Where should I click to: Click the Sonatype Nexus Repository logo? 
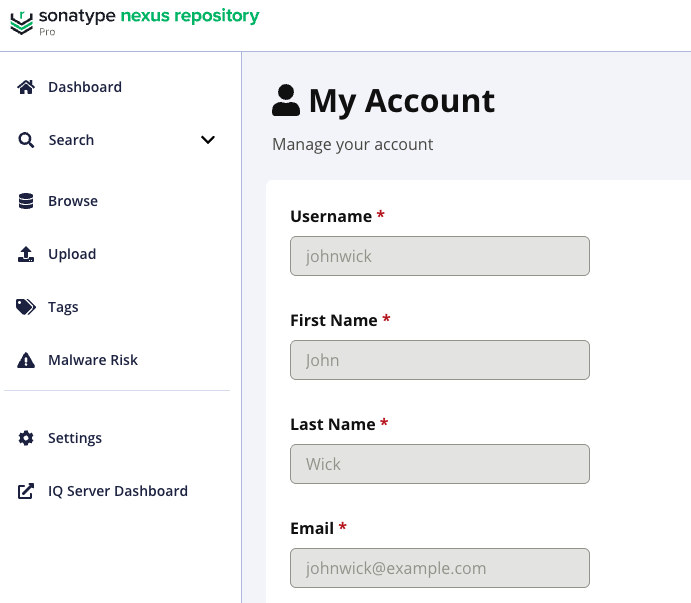134,21
